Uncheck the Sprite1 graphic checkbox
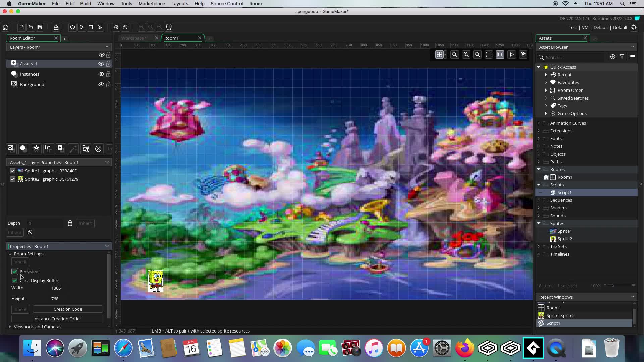Viewport: 644px width, 362px height. click(13, 171)
